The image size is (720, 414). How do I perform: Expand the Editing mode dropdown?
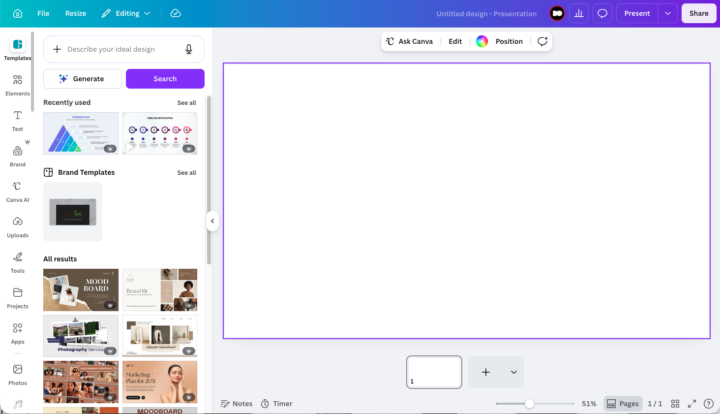126,13
